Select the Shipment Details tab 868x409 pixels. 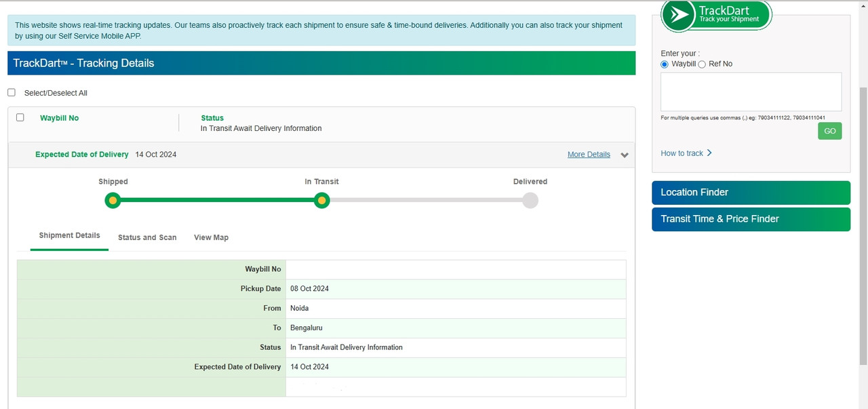(69, 235)
